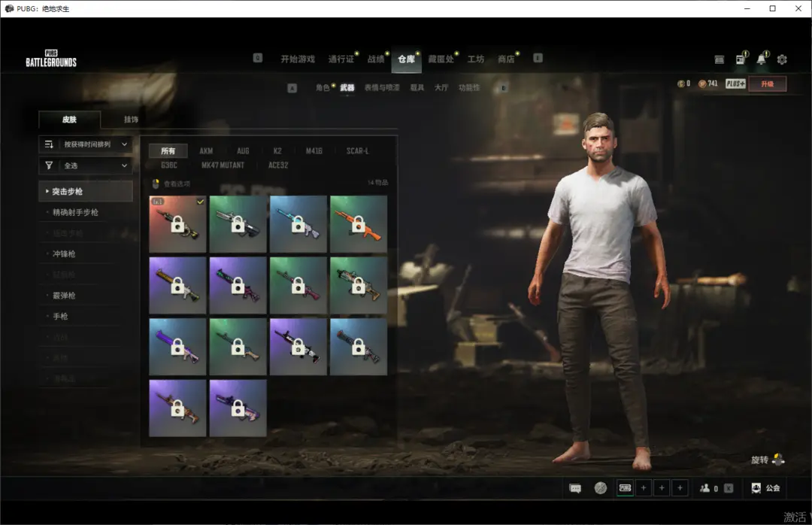This screenshot has width=812, height=525.
Task: Expand the 突击步枪 category
Action: tap(86, 191)
